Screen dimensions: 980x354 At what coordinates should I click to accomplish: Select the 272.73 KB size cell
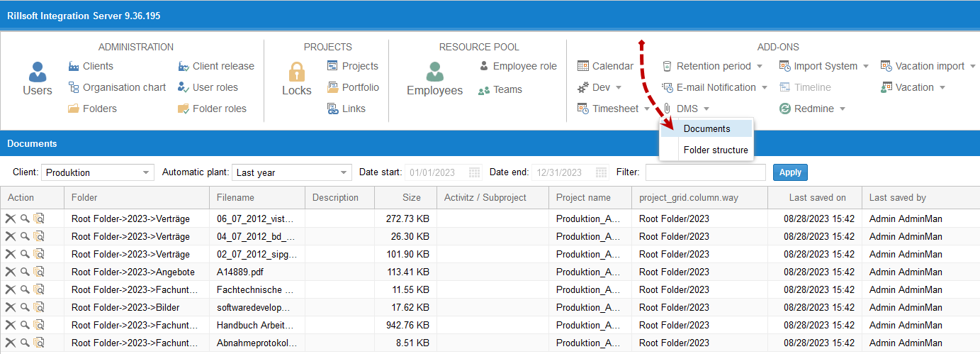[405, 219]
